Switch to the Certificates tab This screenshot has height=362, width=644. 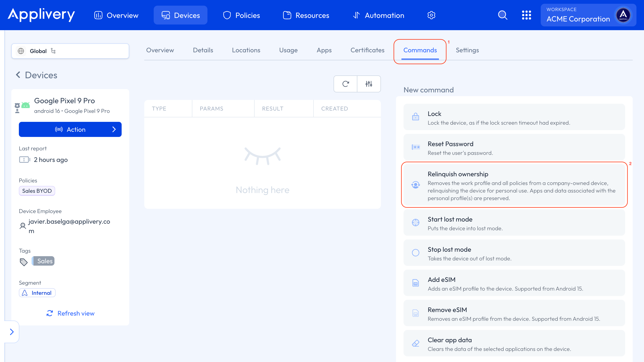(x=367, y=50)
